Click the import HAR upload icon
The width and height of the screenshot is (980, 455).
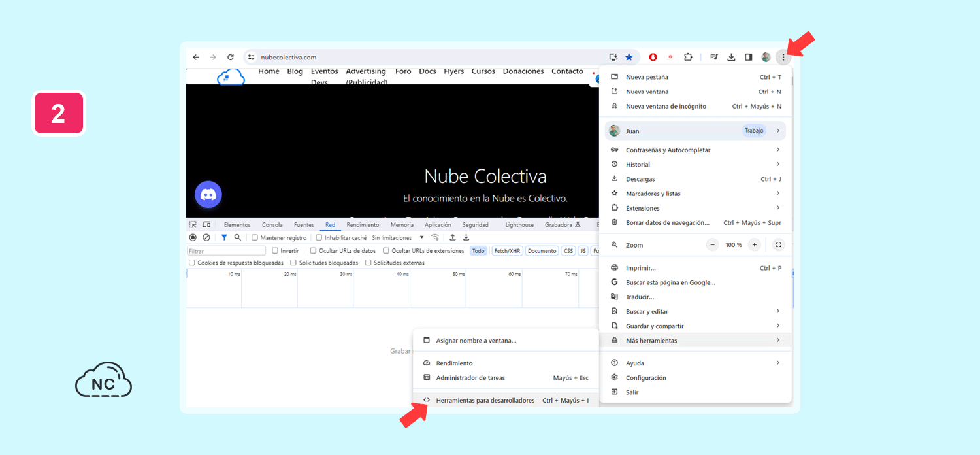coord(452,237)
